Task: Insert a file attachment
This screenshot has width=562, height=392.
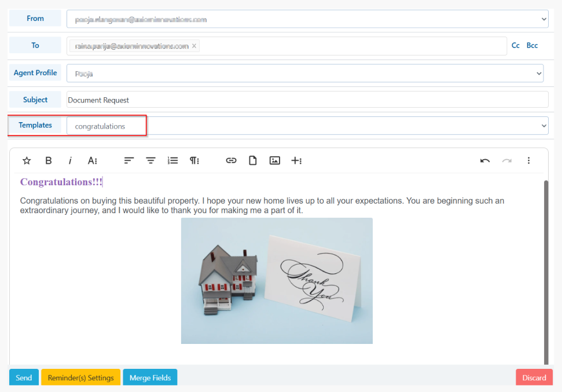Action: point(252,161)
